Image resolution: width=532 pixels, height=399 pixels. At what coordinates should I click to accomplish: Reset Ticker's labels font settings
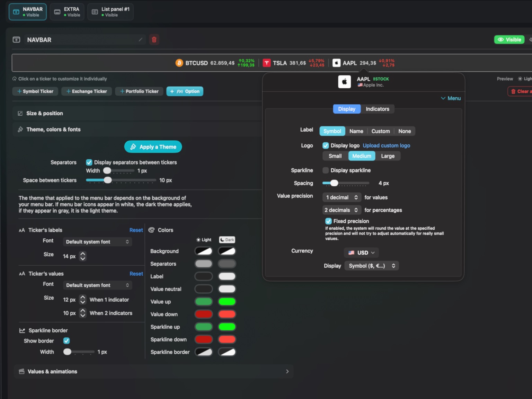(x=136, y=230)
